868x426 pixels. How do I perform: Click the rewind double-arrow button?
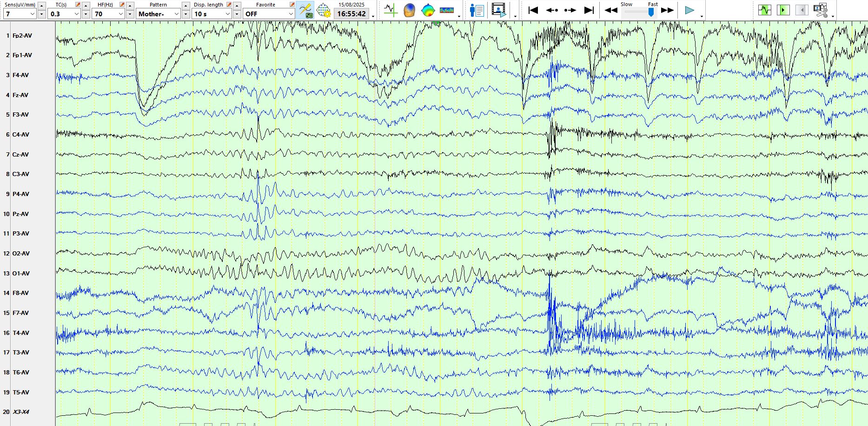(x=611, y=10)
